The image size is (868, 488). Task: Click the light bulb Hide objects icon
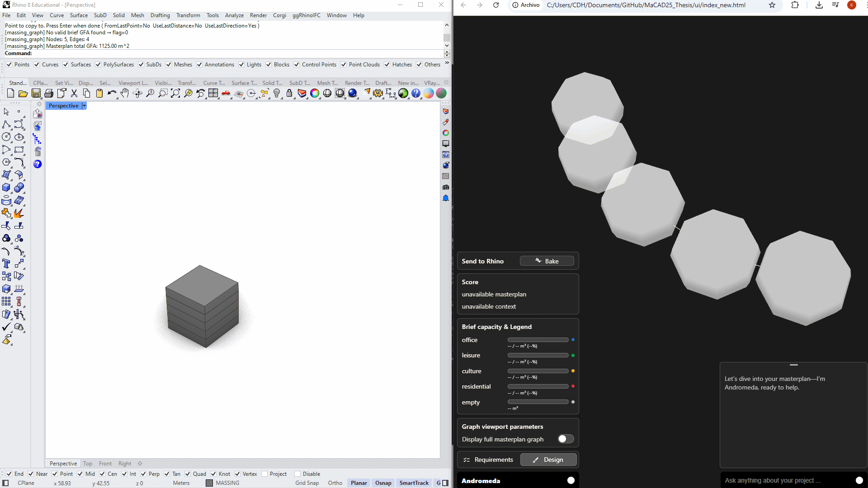[277, 94]
